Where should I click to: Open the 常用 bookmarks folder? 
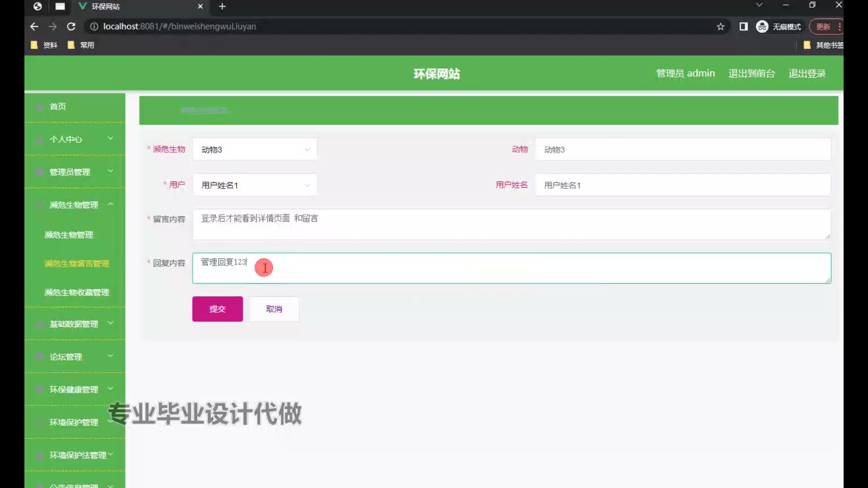(81, 45)
